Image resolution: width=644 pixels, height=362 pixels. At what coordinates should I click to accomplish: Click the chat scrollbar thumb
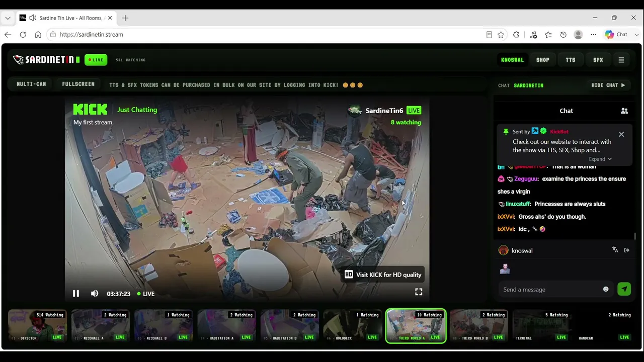(635, 236)
